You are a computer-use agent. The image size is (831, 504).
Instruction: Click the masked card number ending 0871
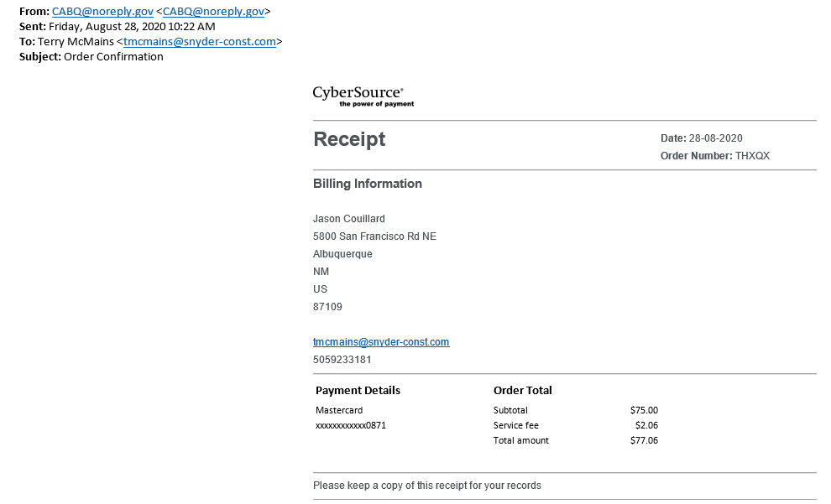351,425
